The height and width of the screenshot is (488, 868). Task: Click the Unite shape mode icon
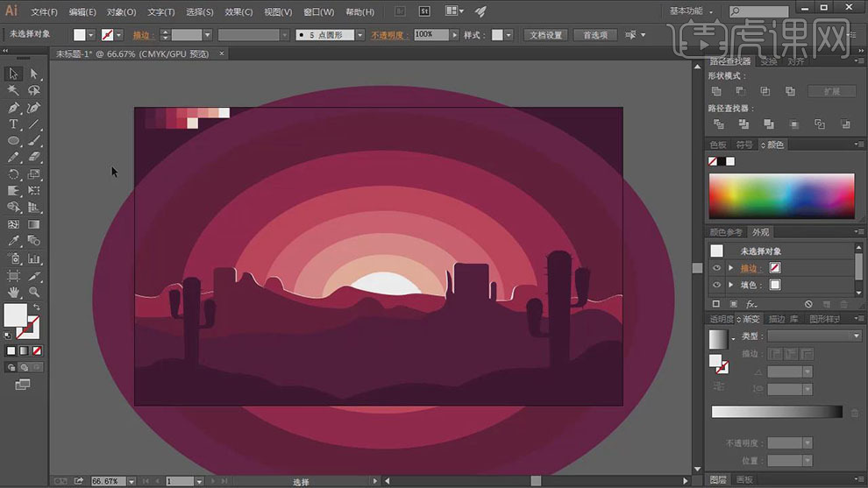pos(716,91)
